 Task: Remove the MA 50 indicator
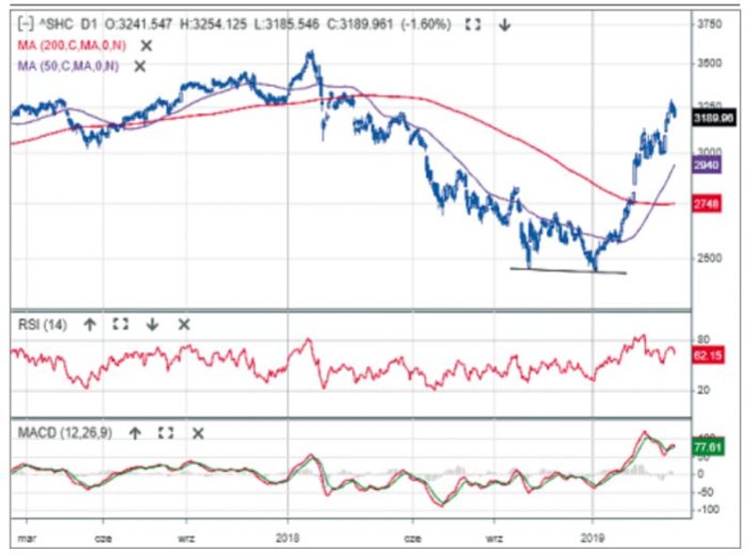tap(140, 66)
